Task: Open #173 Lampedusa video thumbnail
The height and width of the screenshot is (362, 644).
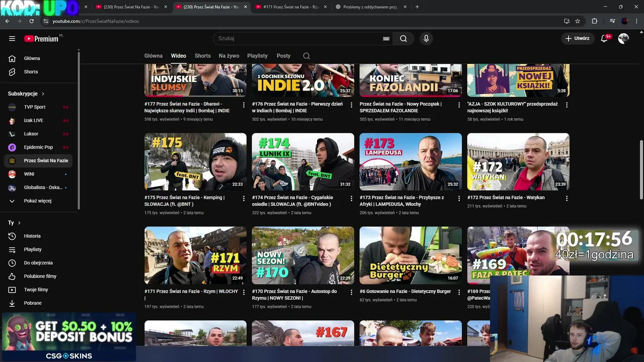Action: 411,162
